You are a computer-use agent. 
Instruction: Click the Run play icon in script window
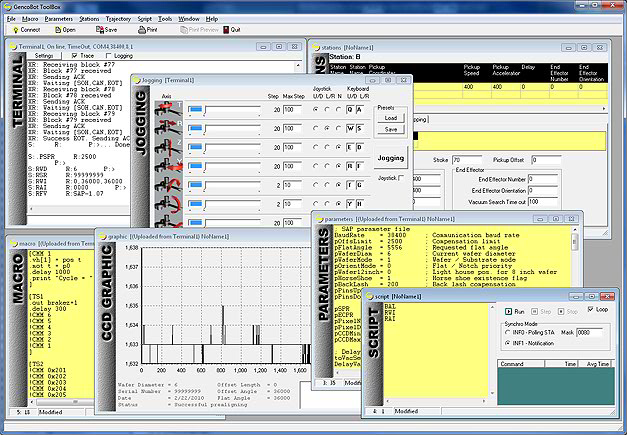pos(508,311)
